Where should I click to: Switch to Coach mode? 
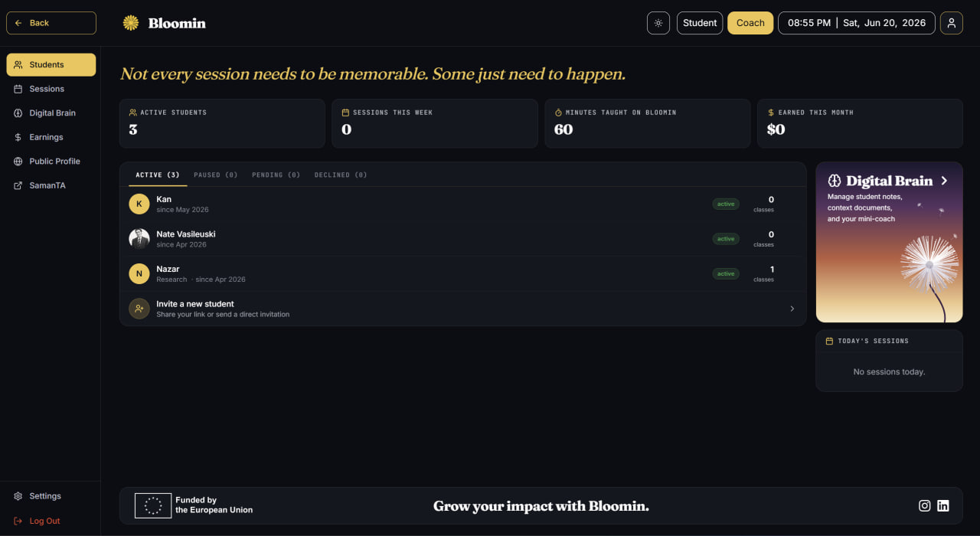(750, 23)
